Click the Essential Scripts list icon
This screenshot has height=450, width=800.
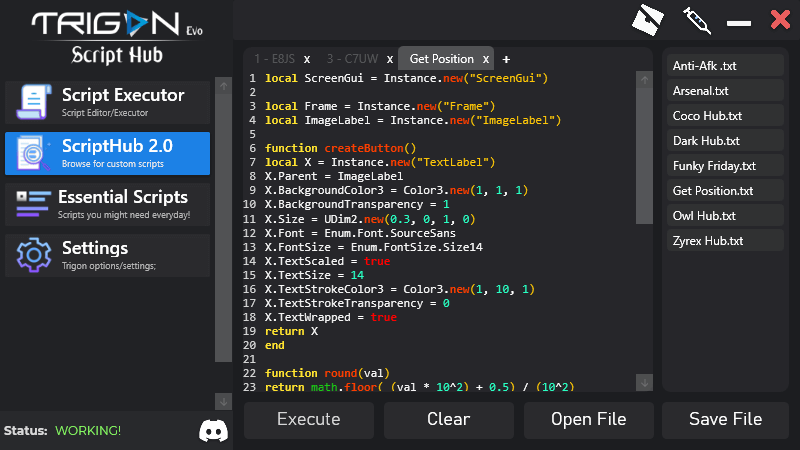click(x=34, y=204)
